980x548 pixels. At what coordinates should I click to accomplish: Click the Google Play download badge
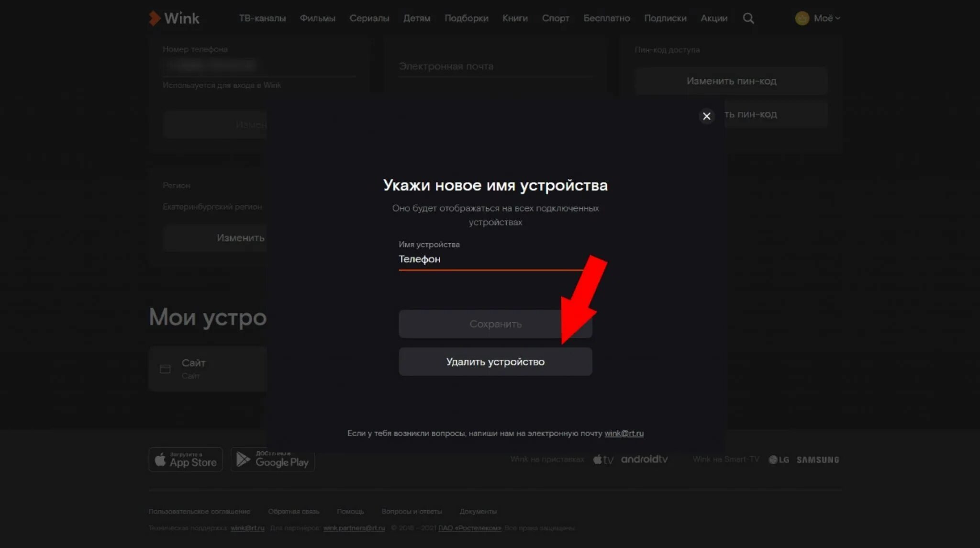click(x=272, y=459)
